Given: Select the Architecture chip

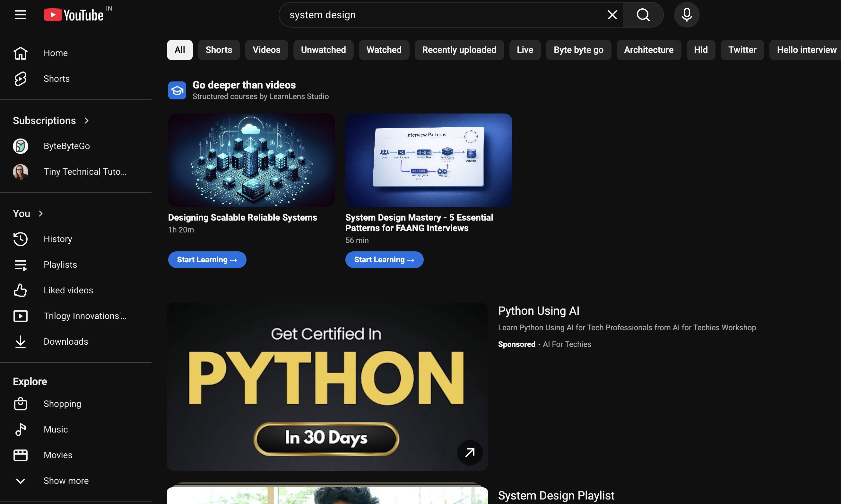Looking at the screenshot, I should point(648,50).
